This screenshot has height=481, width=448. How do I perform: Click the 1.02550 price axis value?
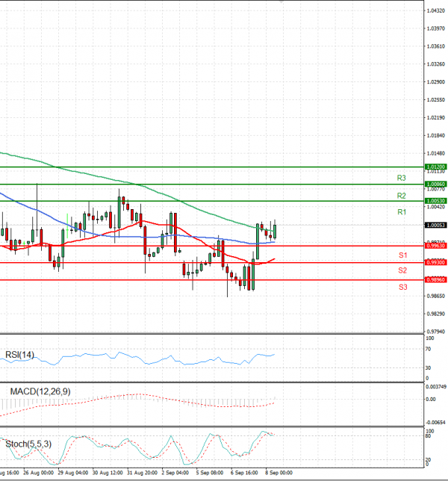coord(436,100)
